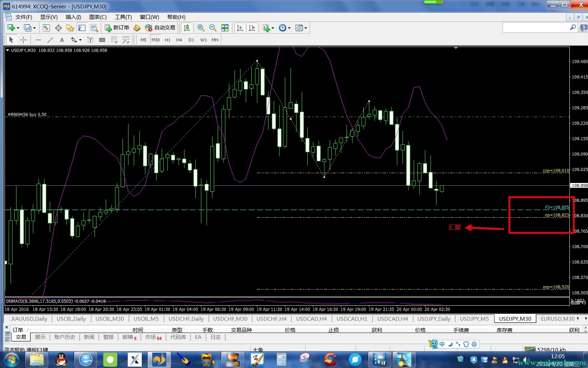Image resolution: width=588 pixels, height=368 pixels.
Task: Switch timeframe to H1
Action: pos(168,40)
